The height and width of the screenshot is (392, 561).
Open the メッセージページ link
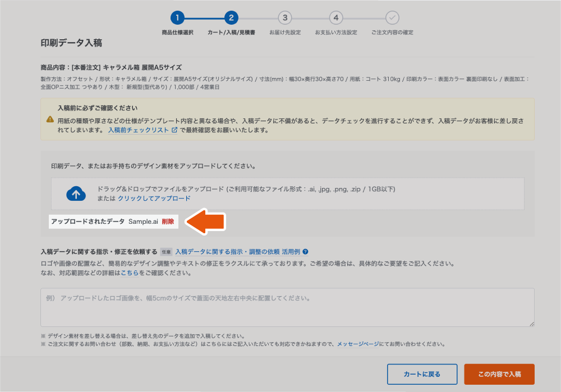(x=358, y=344)
